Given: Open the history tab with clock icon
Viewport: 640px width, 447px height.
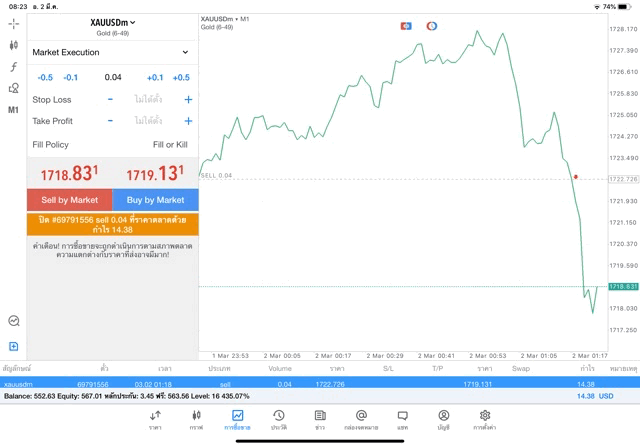Looking at the screenshot, I should (x=279, y=420).
